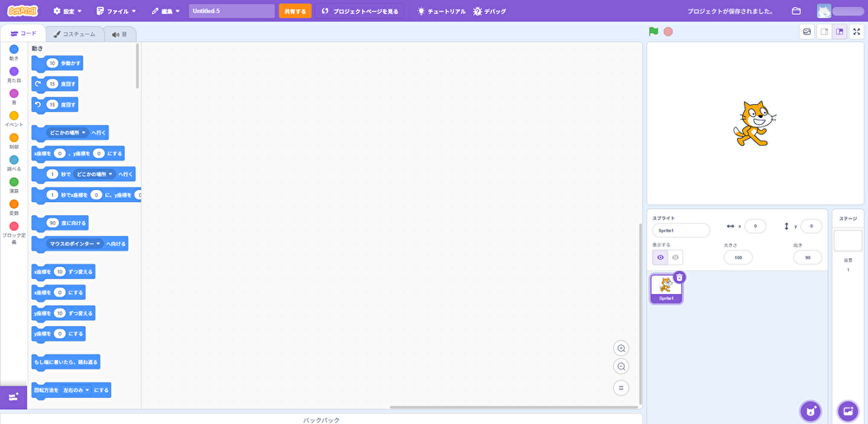The width and height of the screenshot is (868, 424).
Task: Open プロジェクトページを見る project page
Action: click(360, 11)
